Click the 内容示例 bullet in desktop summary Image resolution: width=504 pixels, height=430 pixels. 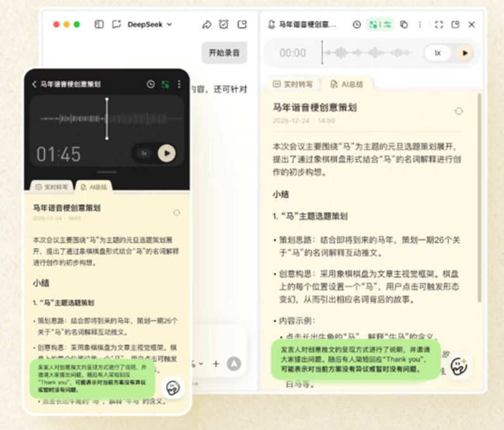click(x=297, y=321)
